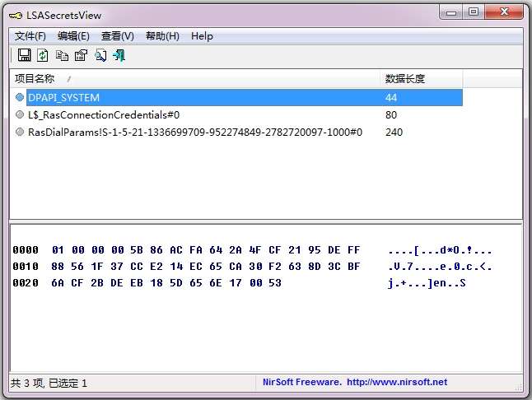Image resolution: width=532 pixels, height=400 pixels.
Task: Click the Exit toolbar icon
Action: 119,55
